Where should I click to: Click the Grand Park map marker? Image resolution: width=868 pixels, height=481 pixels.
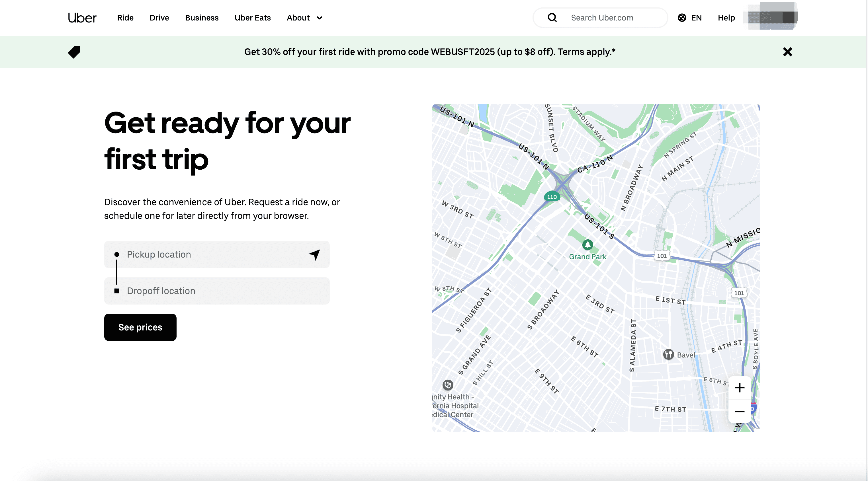588,244
